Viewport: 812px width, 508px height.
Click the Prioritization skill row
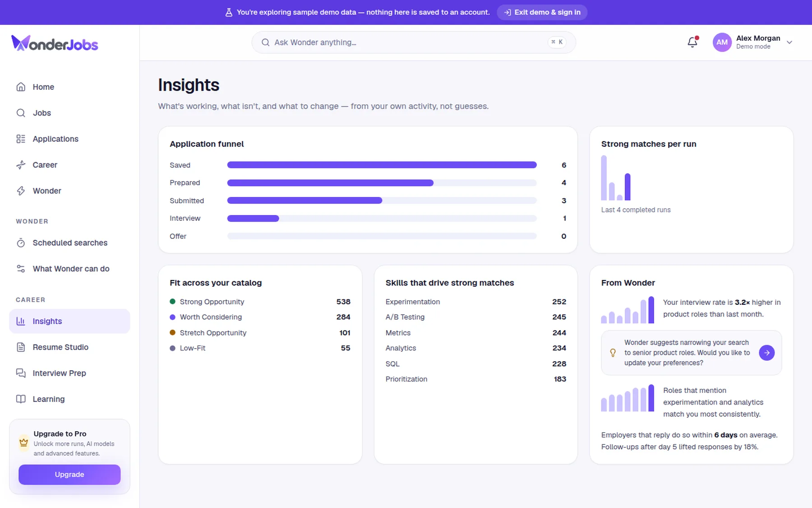[x=476, y=379]
